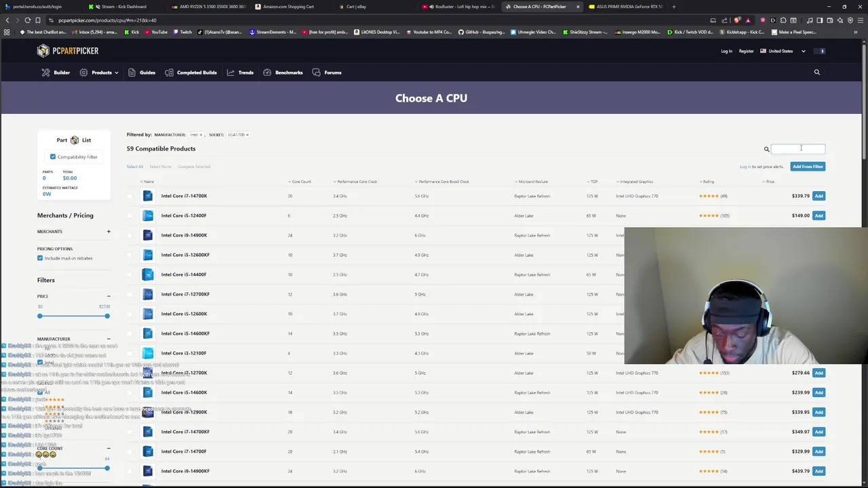Click Intel Core i9-14900KF product thumbnail
868x488 pixels.
point(148,471)
